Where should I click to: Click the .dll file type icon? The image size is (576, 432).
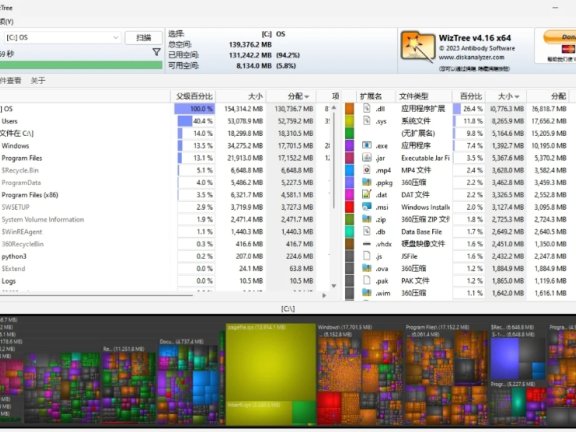click(x=367, y=108)
